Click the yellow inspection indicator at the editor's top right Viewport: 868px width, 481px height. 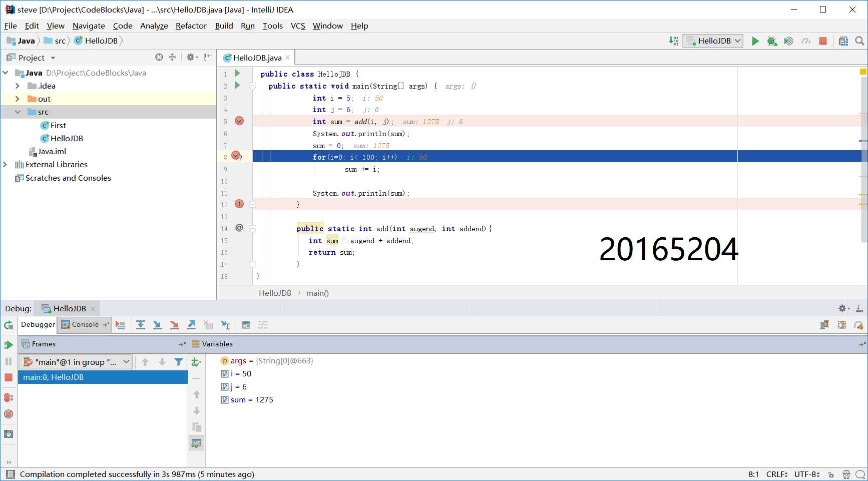point(863,72)
